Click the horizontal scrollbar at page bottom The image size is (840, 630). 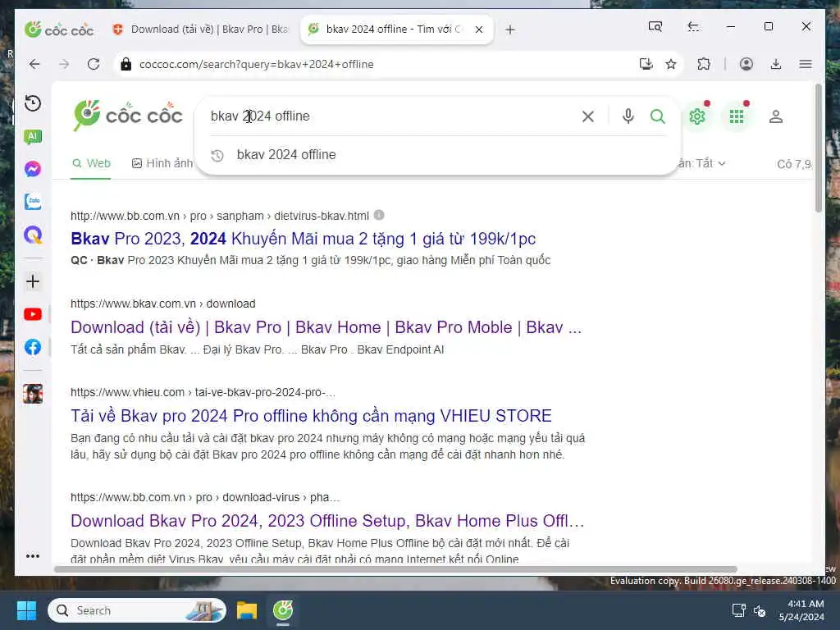pos(395,569)
